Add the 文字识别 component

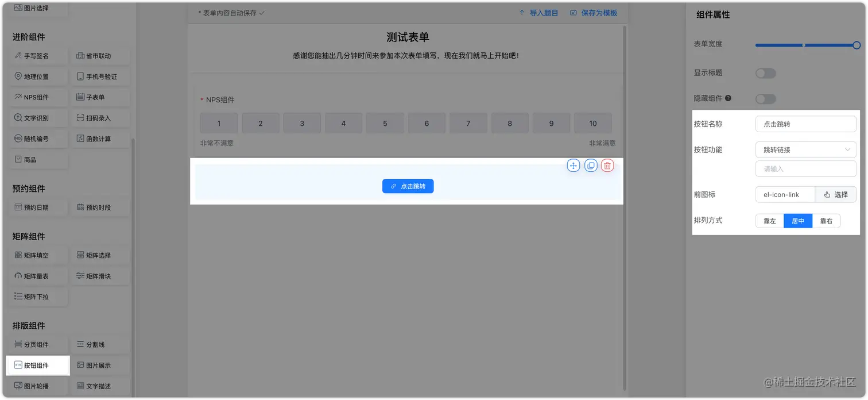[x=37, y=118]
